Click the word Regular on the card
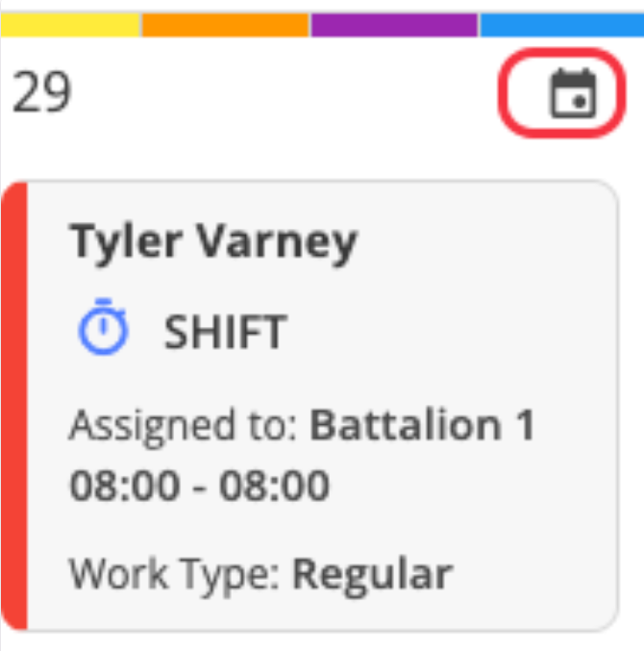644x651 pixels. coord(373,576)
